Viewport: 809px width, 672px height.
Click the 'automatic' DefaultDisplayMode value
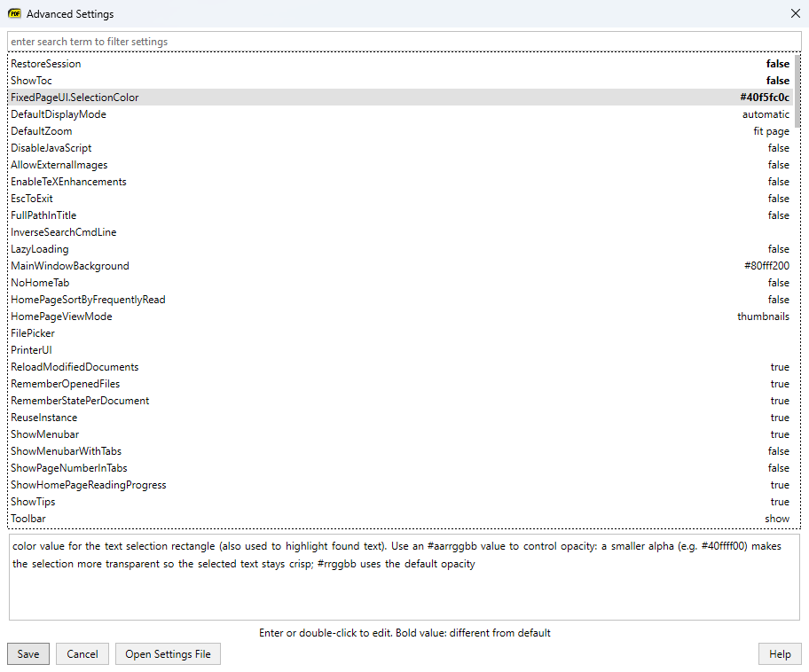pos(766,114)
